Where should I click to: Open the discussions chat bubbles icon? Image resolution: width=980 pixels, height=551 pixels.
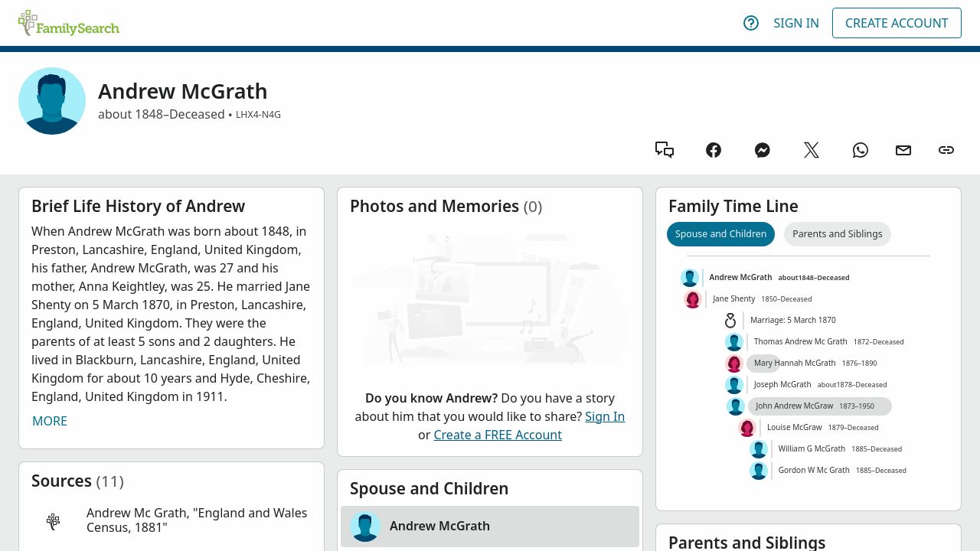click(665, 150)
